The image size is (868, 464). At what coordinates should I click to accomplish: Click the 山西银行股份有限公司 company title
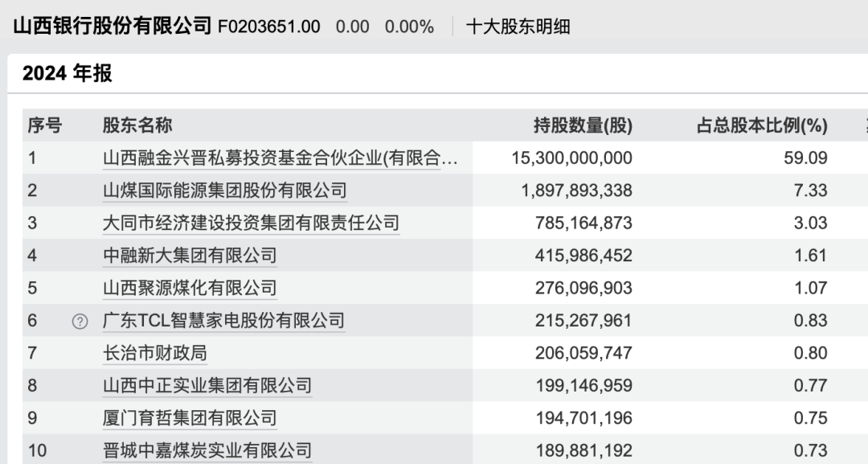(x=113, y=26)
